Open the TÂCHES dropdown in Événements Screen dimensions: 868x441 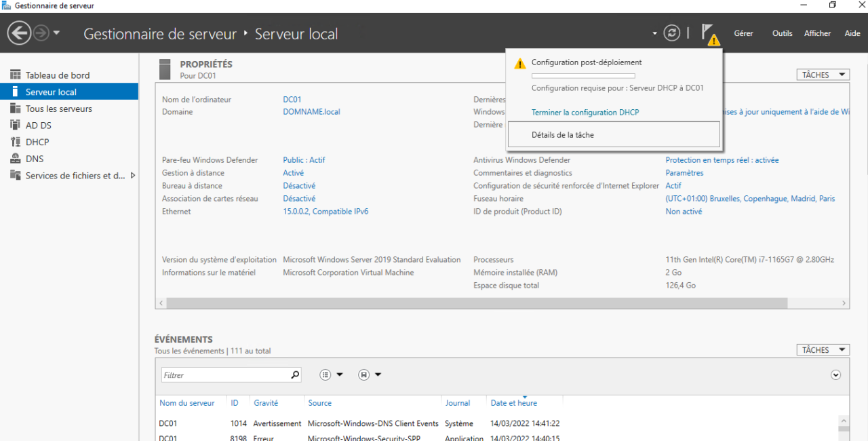click(x=823, y=349)
